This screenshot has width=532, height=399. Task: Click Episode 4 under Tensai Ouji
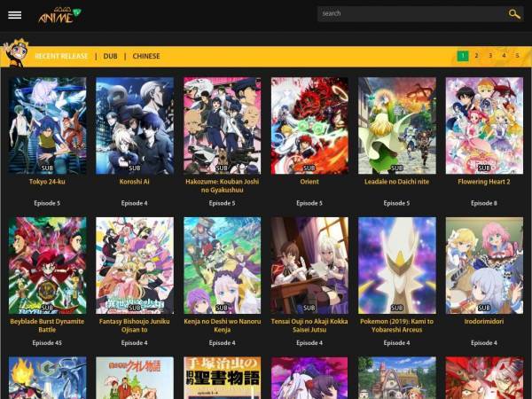[x=309, y=343]
